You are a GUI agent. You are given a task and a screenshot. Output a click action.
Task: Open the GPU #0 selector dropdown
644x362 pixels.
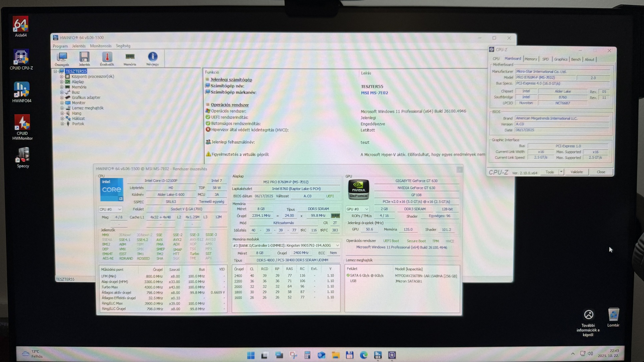pyautogui.click(x=357, y=209)
